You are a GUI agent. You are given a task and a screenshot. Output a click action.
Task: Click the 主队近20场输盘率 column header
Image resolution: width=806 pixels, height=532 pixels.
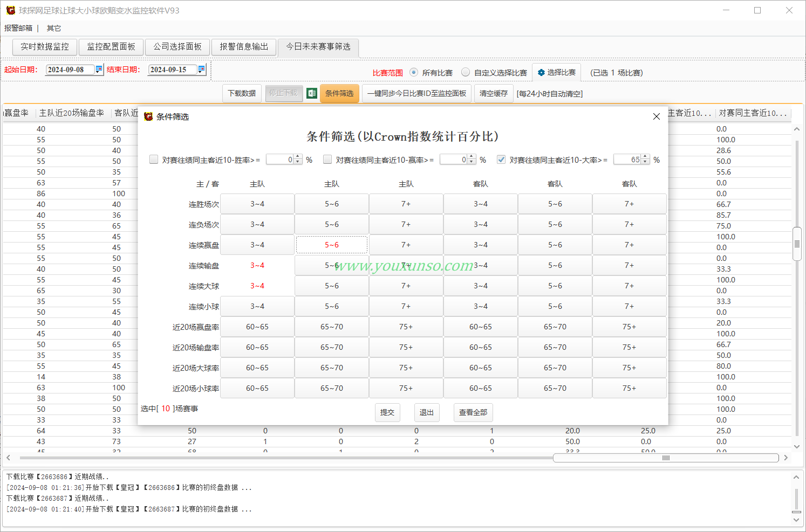point(72,113)
